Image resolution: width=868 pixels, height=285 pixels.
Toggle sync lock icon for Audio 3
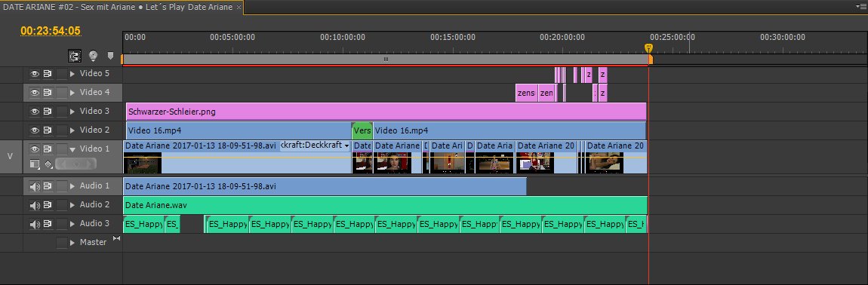[48, 224]
